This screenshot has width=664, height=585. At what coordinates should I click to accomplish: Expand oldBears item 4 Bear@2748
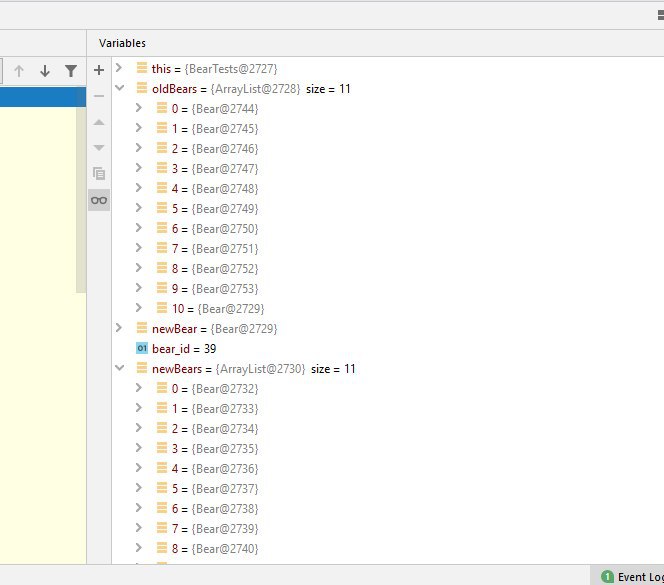[138, 188]
